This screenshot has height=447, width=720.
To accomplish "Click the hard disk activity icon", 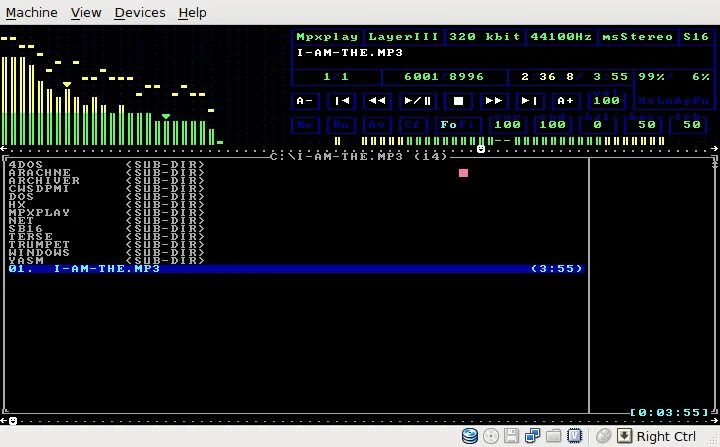I will tap(470, 436).
